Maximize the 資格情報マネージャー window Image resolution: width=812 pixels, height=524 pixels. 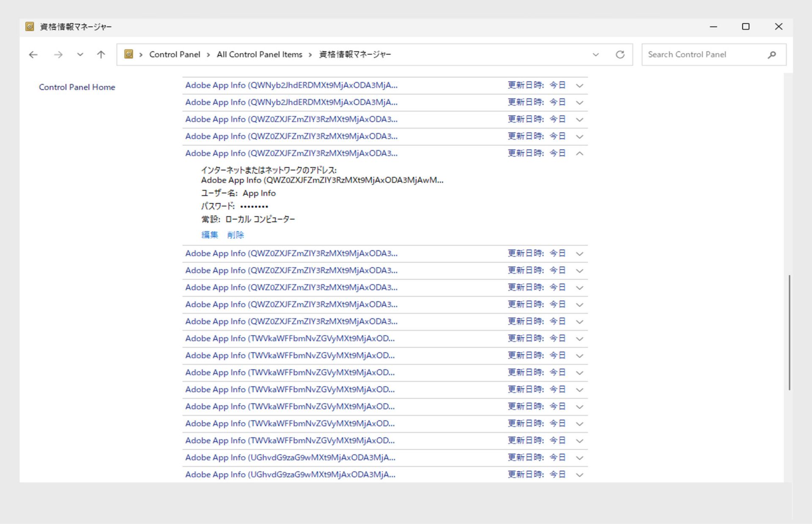tap(746, 27)
